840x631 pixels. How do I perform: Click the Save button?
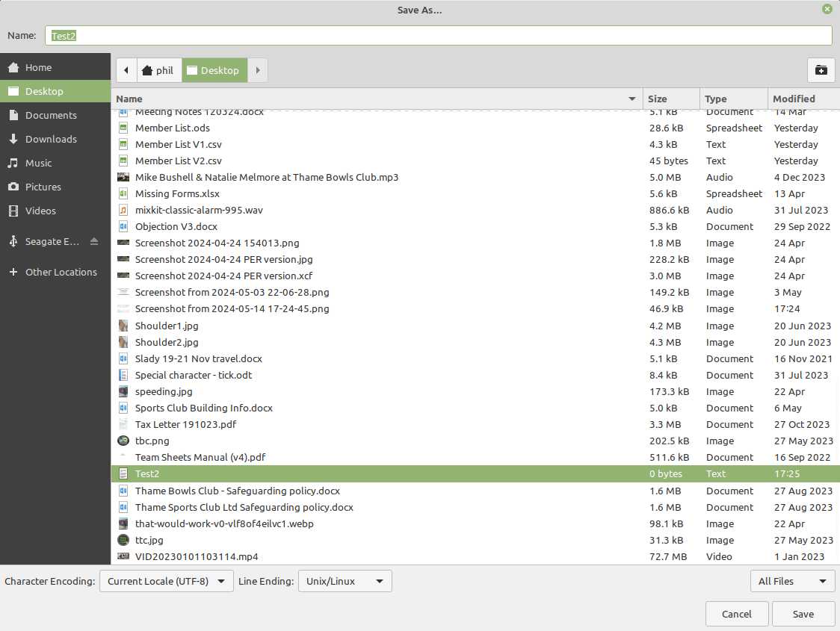tap(803, 613)
